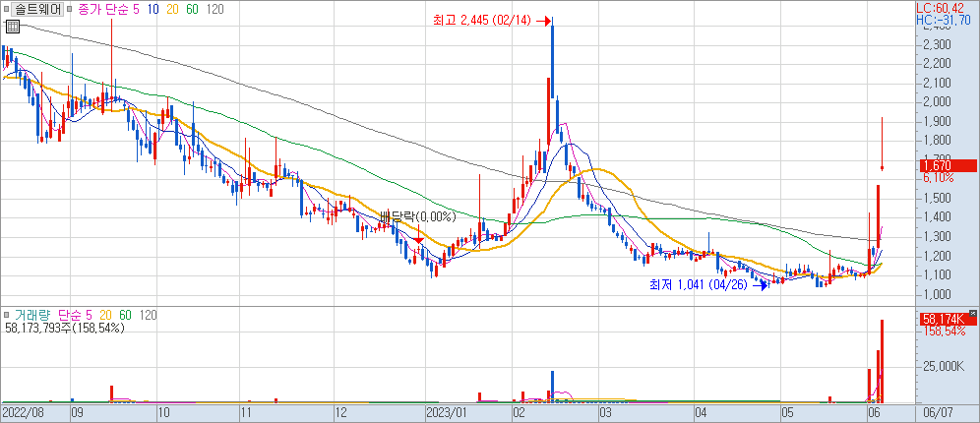980x423 pixels.
Task: Close the volume panel with its X icon
Action: pos(972,313)
